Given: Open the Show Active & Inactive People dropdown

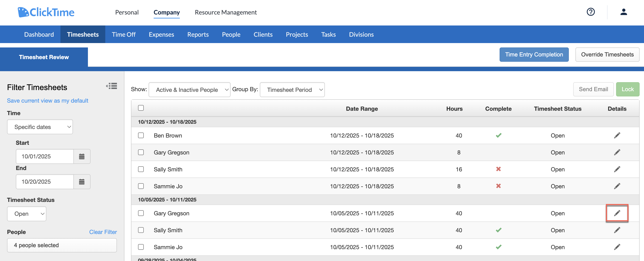Looking at the screenshot, I should [x=189, y=89].
